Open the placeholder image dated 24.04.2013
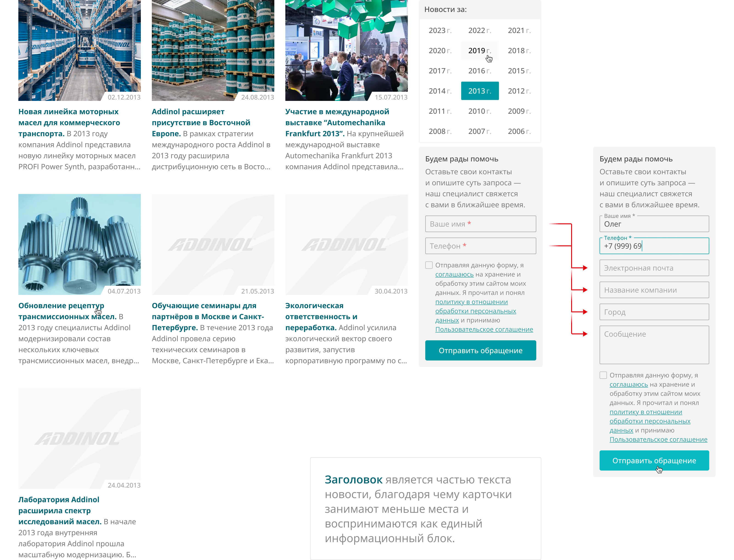This screenshot has width=734, height=560. coord(79,438)
